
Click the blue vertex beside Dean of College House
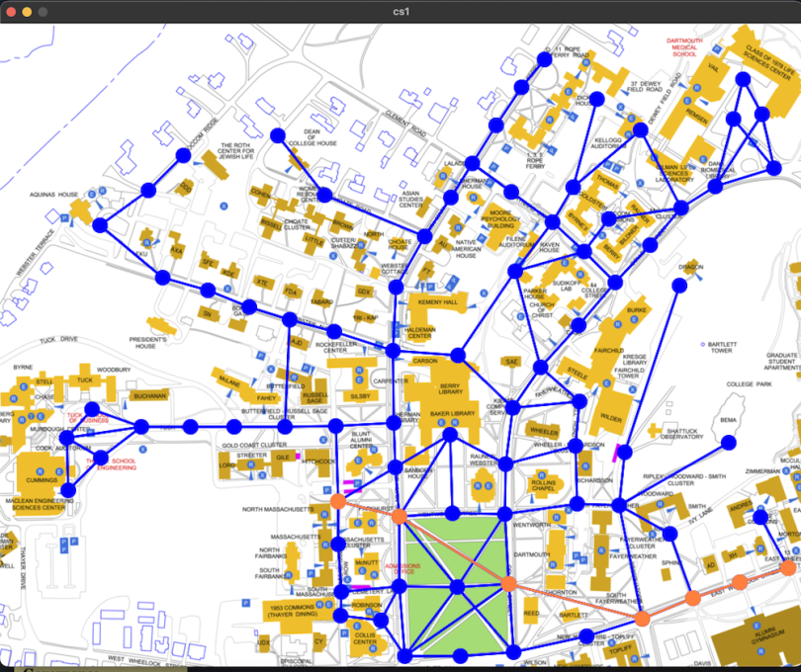(278, 135)
